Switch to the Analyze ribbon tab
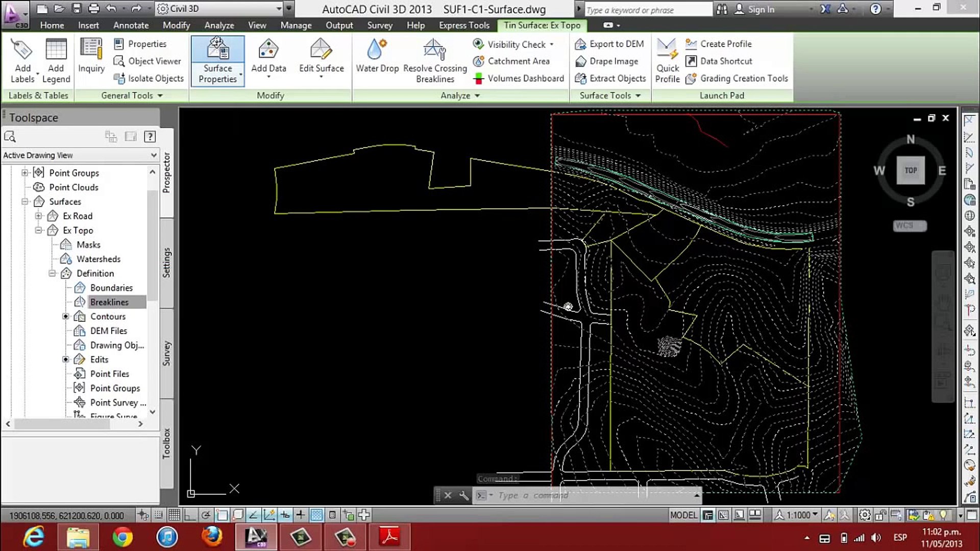This screenshot has height=551, width=980. click(x=219, y=25)
